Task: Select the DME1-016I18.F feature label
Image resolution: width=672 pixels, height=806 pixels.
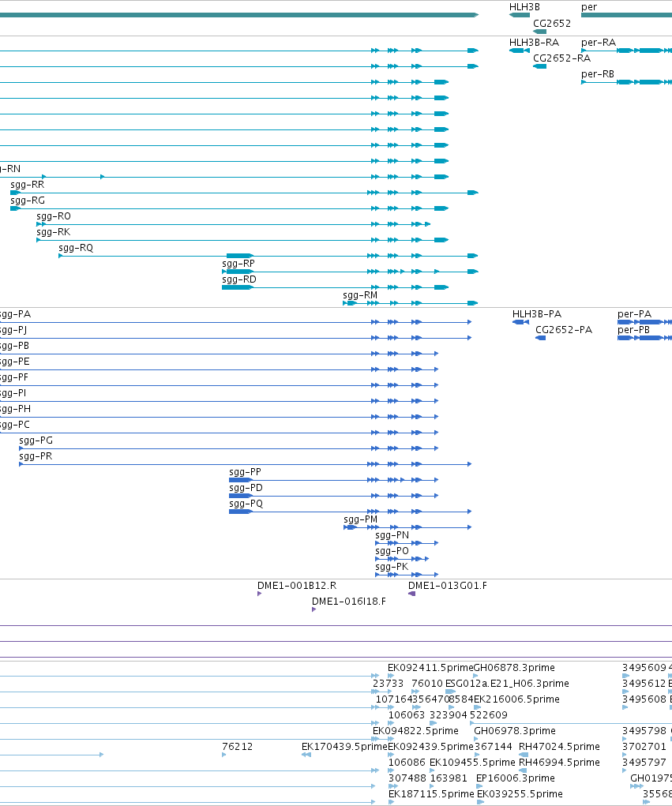Action: click(x=349, y=602)
